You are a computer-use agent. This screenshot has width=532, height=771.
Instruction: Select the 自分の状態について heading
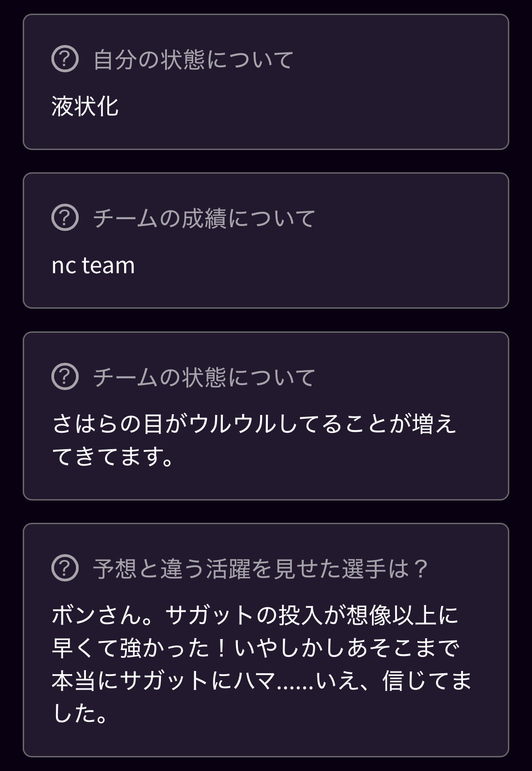[193, 60]
